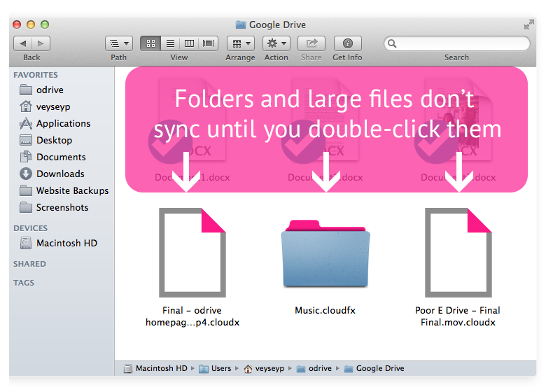Select Desktop in the sidebar
The image size is (546, 392).
(62, 140)
